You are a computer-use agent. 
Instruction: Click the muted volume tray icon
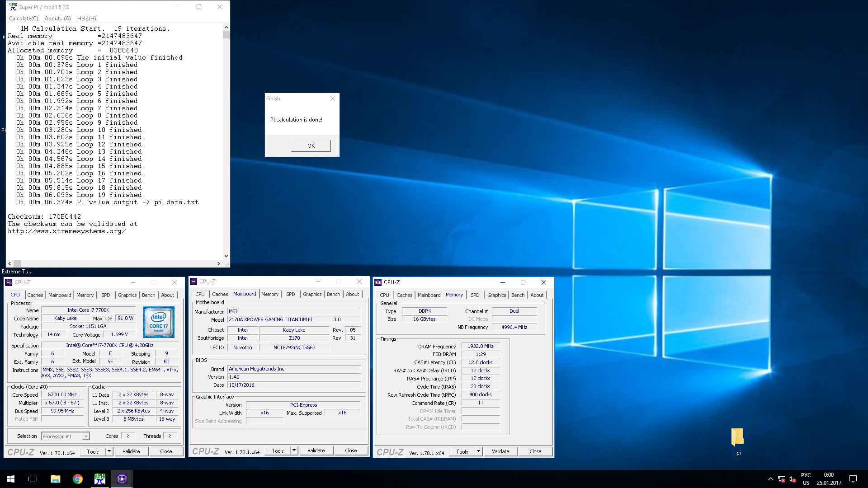click(793, 479)
